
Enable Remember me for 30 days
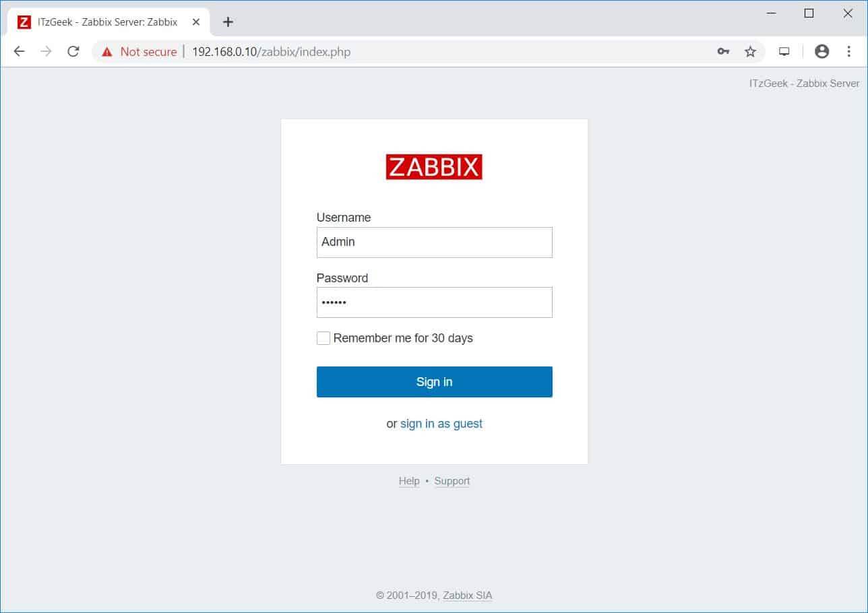(x=323, y=338)
